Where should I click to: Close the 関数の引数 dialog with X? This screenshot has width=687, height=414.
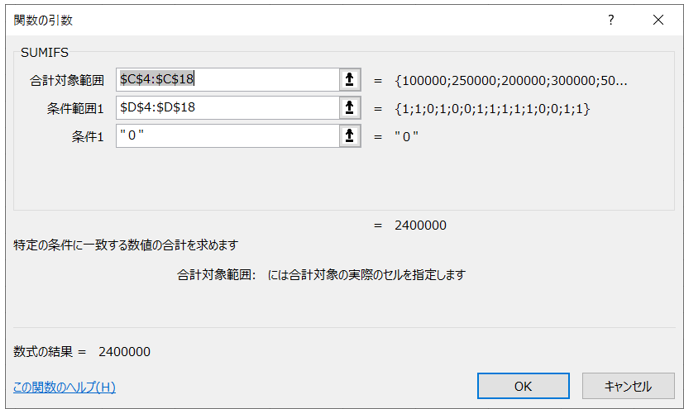(657, 20)
